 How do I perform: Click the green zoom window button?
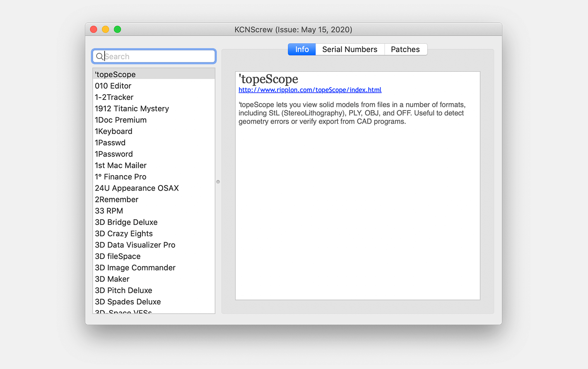118,29
